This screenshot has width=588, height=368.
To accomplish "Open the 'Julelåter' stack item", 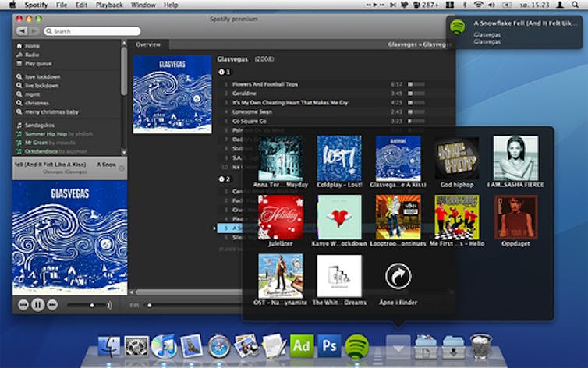I will 281,221.
